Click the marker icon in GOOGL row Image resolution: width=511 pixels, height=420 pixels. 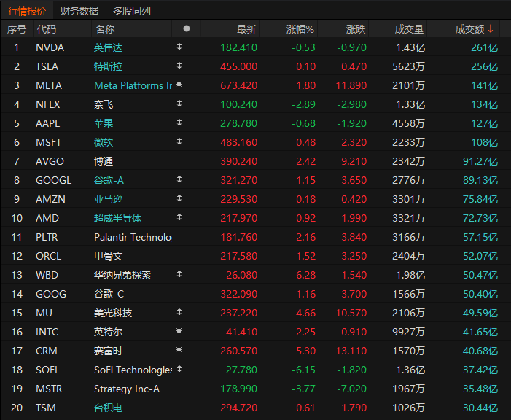(x=179, y=179)
